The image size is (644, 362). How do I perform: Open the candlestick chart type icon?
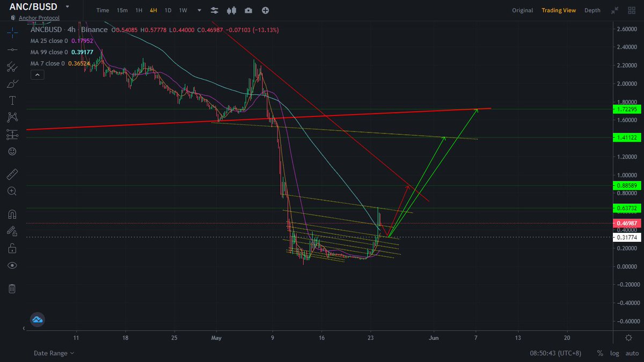coord(231,10)
